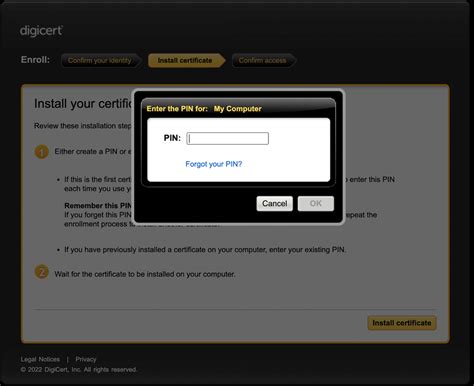The image size is (474, 386).
Task: Focus the PIN input field
Action: [228, 138]
